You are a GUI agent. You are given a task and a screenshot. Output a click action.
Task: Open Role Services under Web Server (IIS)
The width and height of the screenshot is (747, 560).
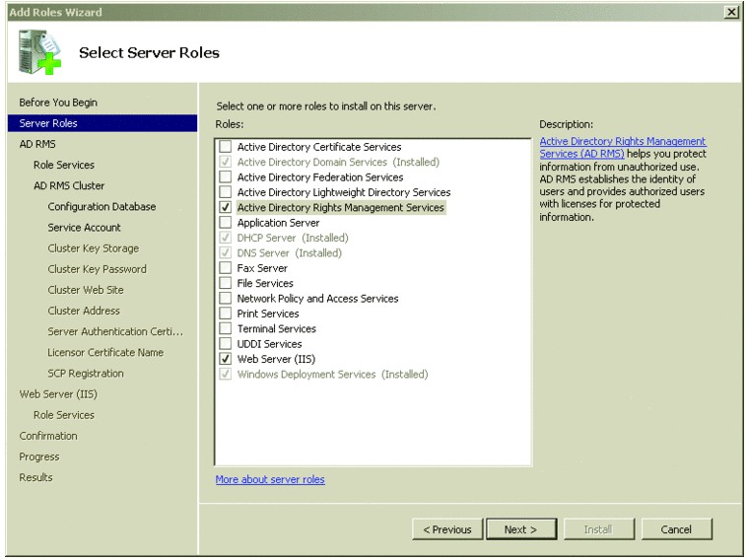[64, 415]
